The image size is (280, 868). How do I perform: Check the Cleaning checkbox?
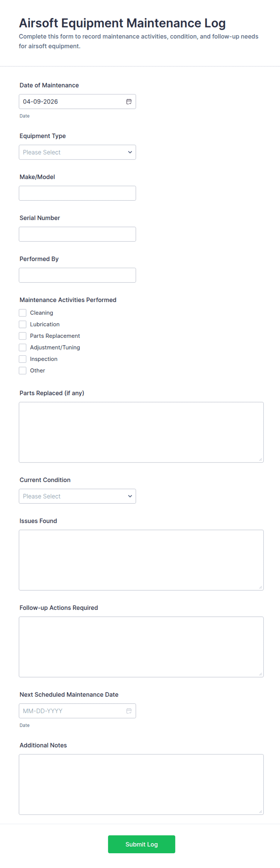pyautogui.click(x=23, y=313)
